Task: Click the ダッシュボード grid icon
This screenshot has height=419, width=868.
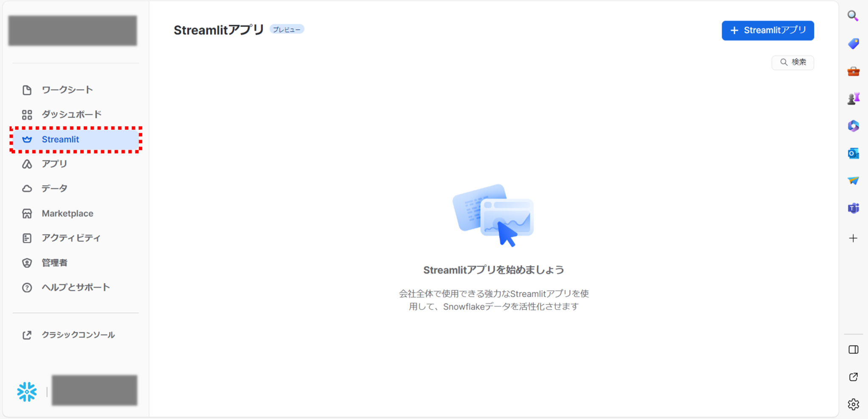Action: [x=27, y=114]
